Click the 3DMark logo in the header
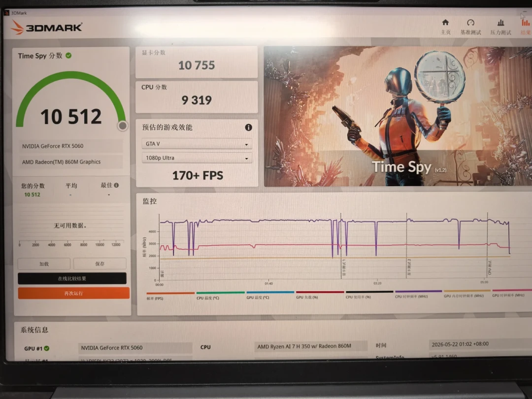Screen dimensions: 532x399 46,28
